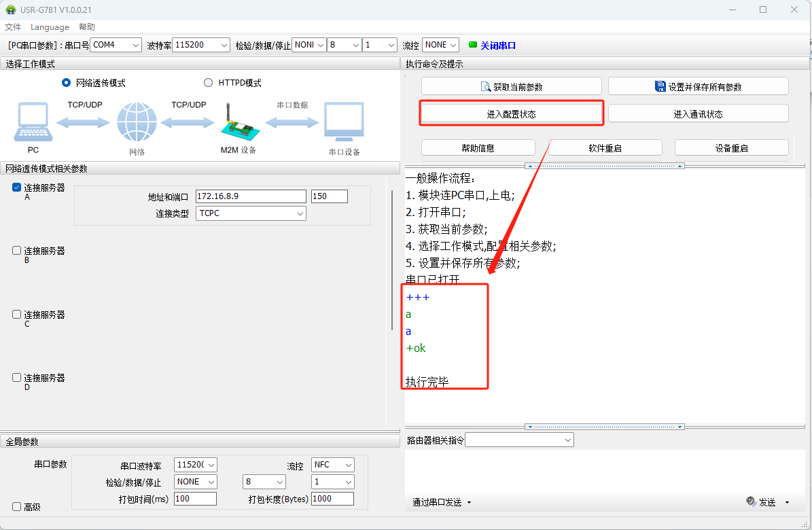This screenshot has height=530, width=812.
Task: Expand the 连接类型 TCPC dropdown
Action: coord(251,213)
